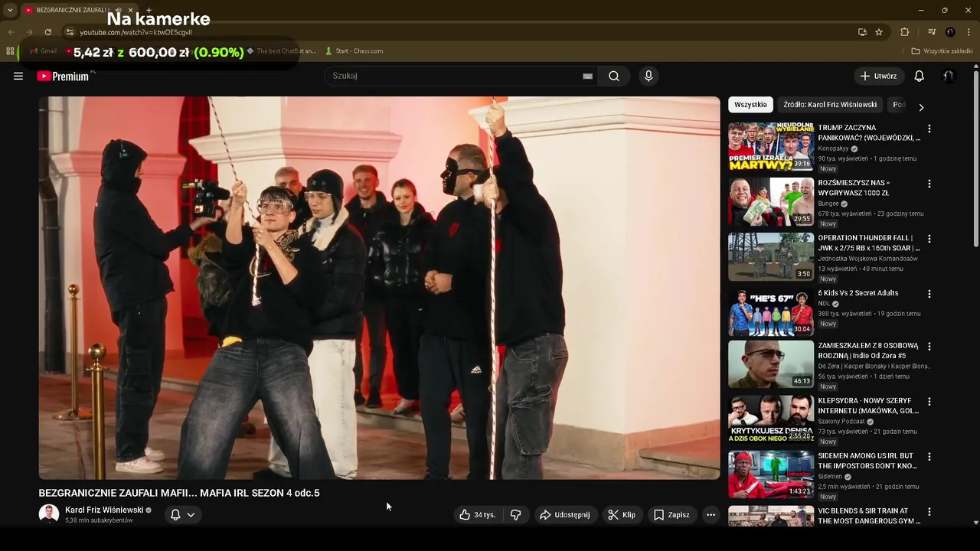This screenshot has height=551, width=980.
Task: Open Karol Friz Wiśniewski channel name link
Action: [104, 510]
